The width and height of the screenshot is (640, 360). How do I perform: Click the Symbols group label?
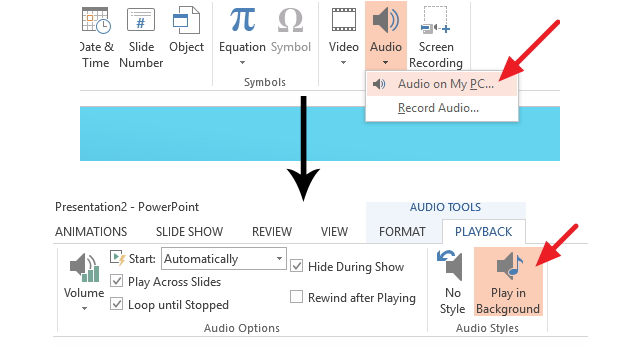(265, 82)
